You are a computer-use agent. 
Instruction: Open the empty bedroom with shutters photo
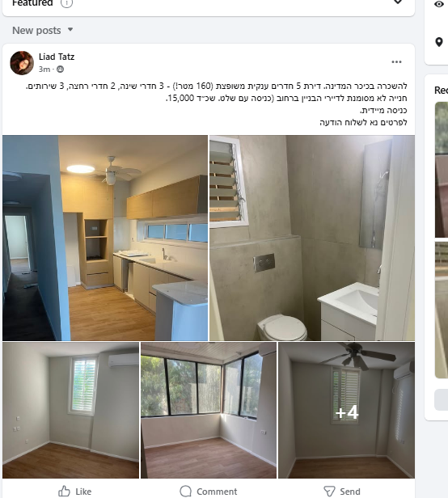pos(70,410)
